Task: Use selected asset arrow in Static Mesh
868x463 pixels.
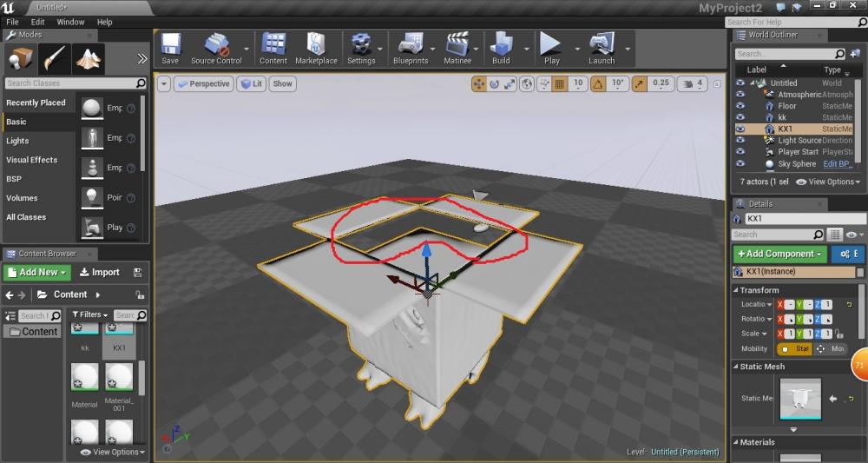Action: click(833, 398)
